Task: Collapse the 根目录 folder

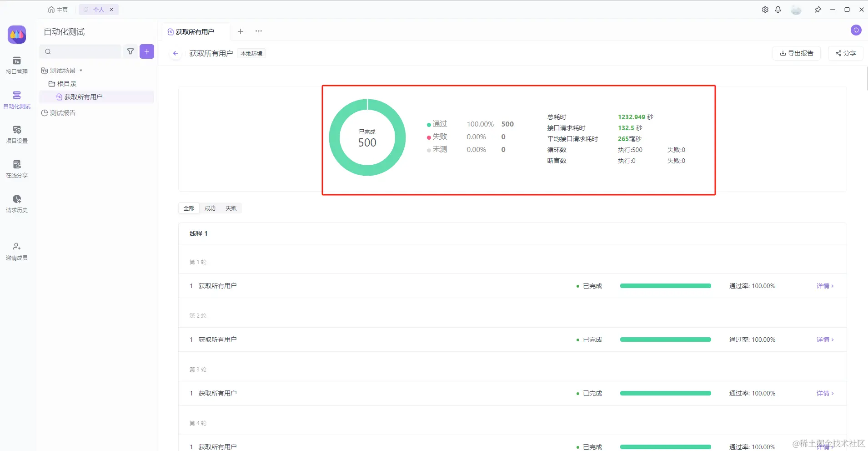Action: [63, 84]
